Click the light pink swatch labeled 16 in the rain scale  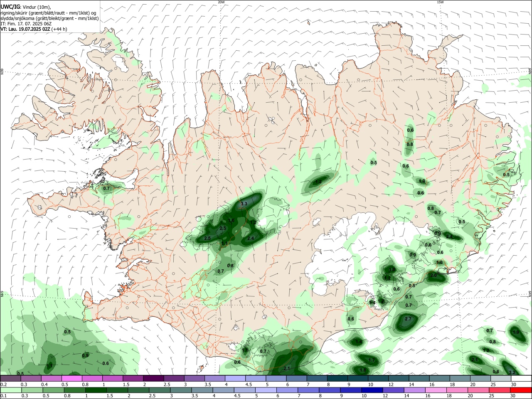436,390
